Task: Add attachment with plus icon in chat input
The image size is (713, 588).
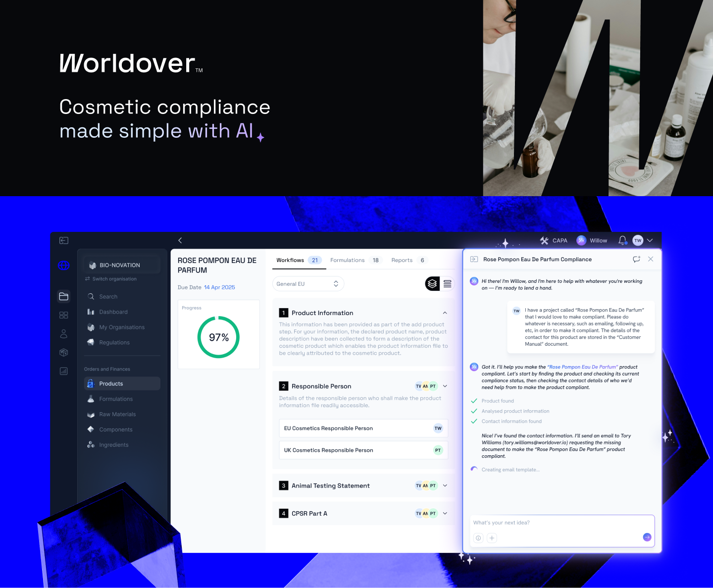Action: 492,538
